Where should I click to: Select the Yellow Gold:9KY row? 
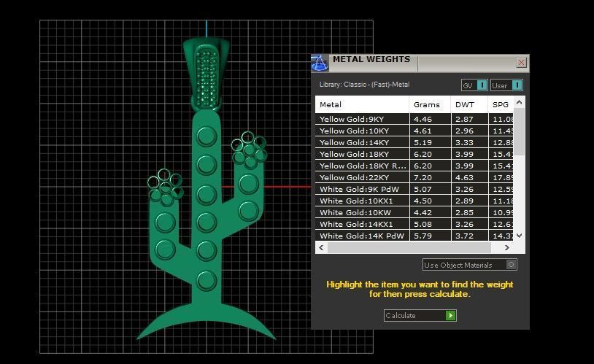coord(414,119)
